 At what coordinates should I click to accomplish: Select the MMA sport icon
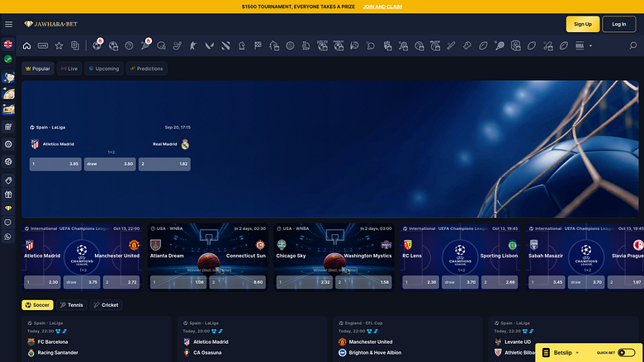pos(580,45)
